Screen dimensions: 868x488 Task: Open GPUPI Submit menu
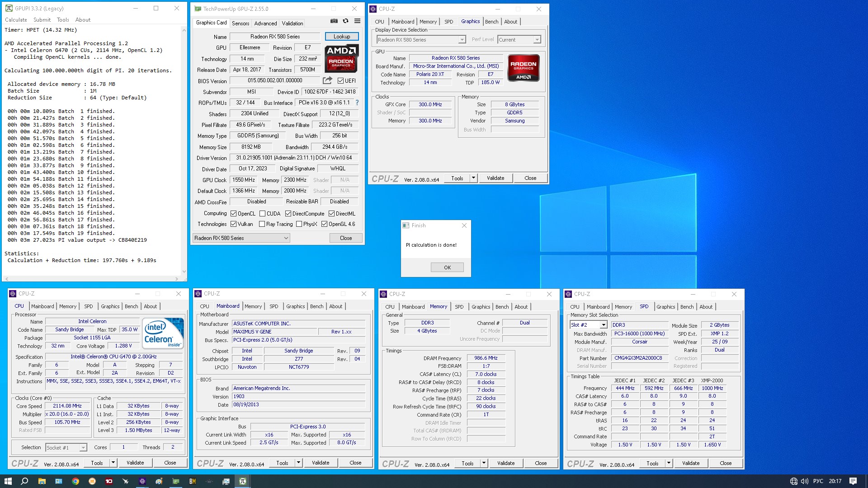click(x=42, y=20)
